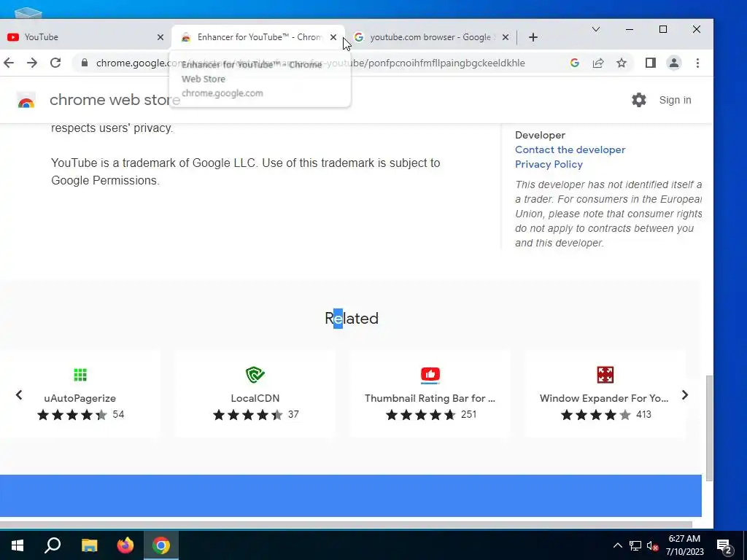Open the Privacy Policy link
The image size is (747, 560).
549,164
